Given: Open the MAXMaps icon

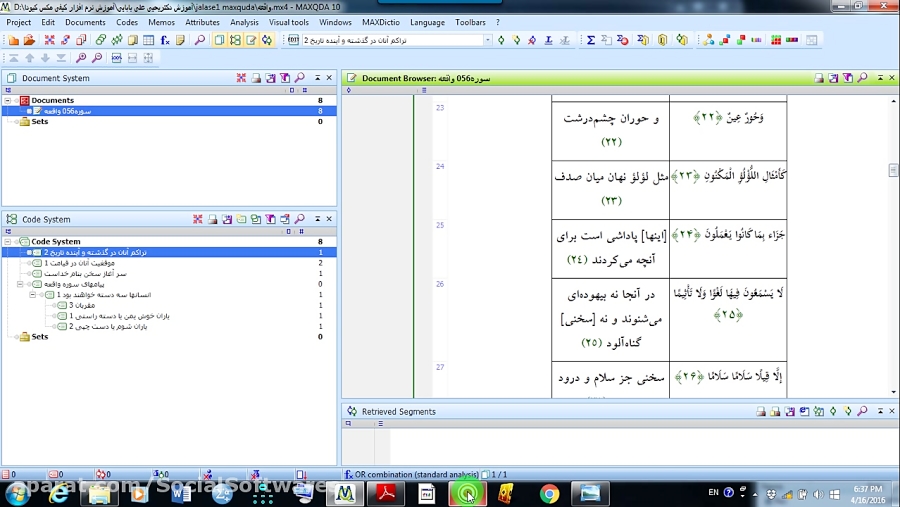Looking at the screenshot, I should point(709,40).
